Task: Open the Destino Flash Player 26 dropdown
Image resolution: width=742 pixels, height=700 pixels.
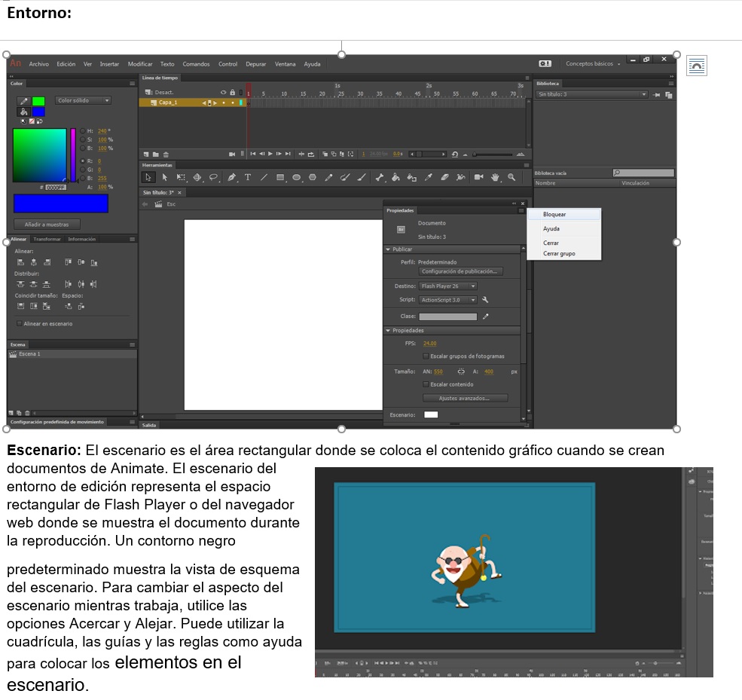Action: tap(447, 286)
